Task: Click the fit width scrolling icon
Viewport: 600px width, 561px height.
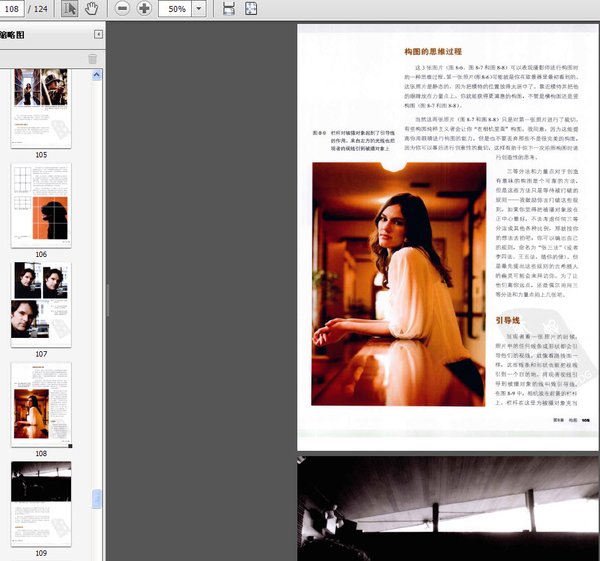Action: [229, 8]
